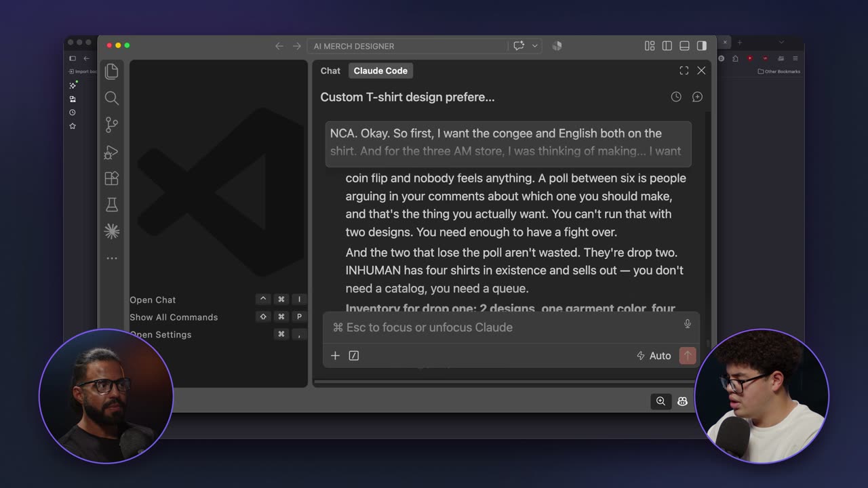Expand the chat dropdown in title bar
This screenshot has height=488, width=868.
(535, 46)
